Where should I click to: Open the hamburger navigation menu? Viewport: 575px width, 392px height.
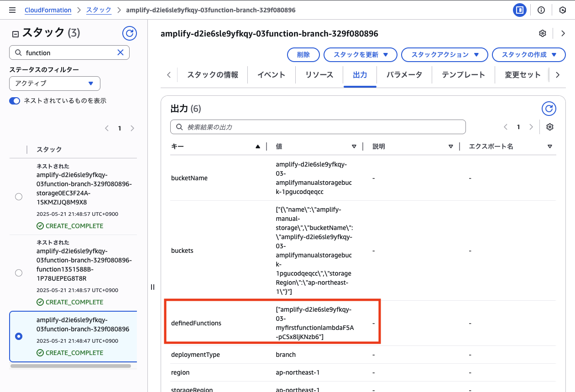12,10
